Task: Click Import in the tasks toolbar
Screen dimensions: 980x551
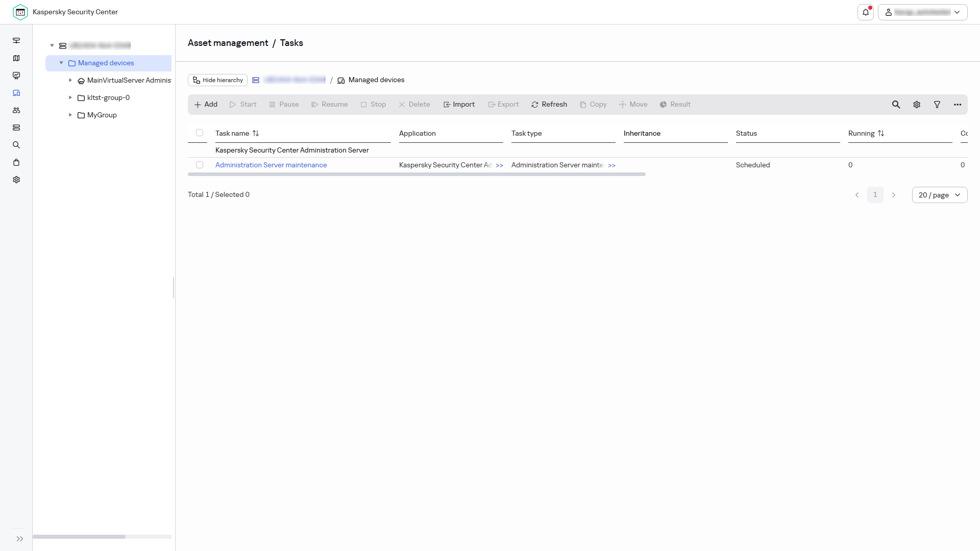Action: coord(459,104)
